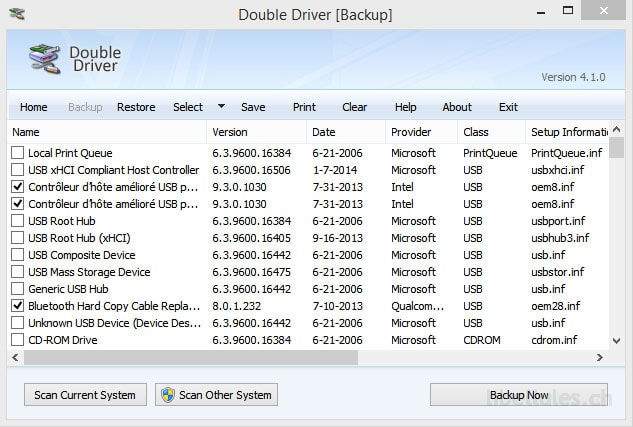633x427 pixels.
Task: Click Clear to uncheck drivers
Action: pyautogui.click(x=354, y=107)
